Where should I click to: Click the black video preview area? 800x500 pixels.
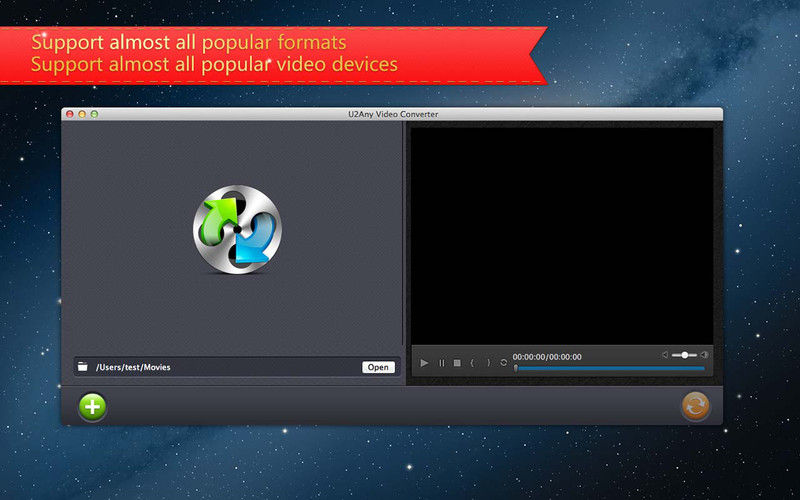pyautogui.click(x=562, y=236)
